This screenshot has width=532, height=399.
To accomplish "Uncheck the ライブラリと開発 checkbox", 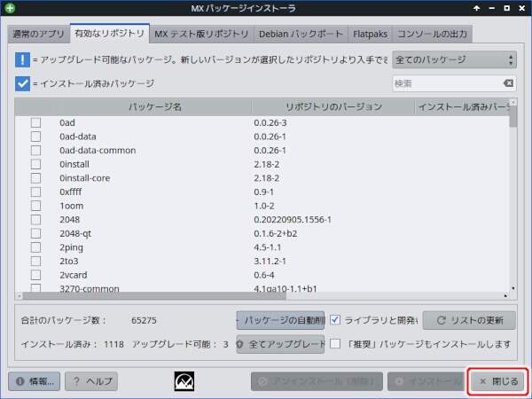I will pyautogui.click(x=335, y=320).
